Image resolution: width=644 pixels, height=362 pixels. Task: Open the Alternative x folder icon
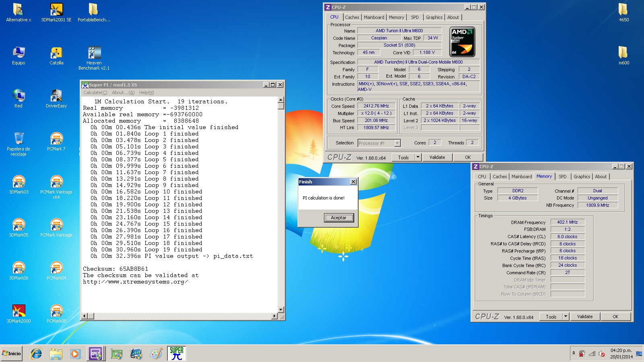click(19, 12)
